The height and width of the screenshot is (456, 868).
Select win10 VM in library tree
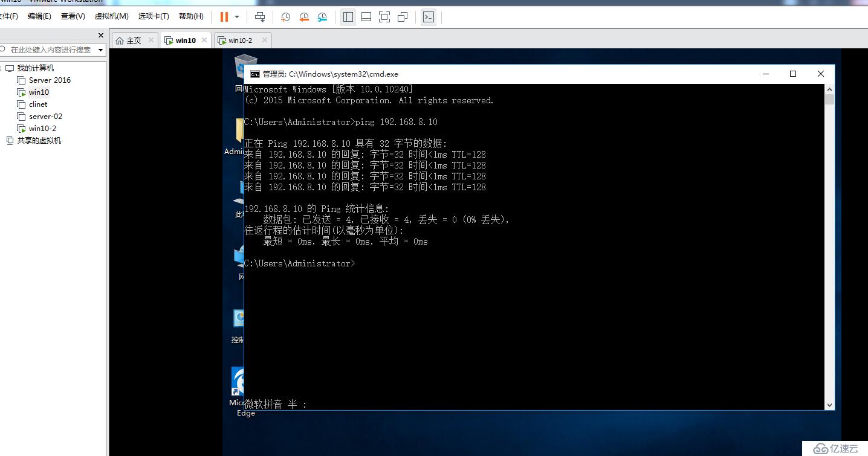(39, 92)
